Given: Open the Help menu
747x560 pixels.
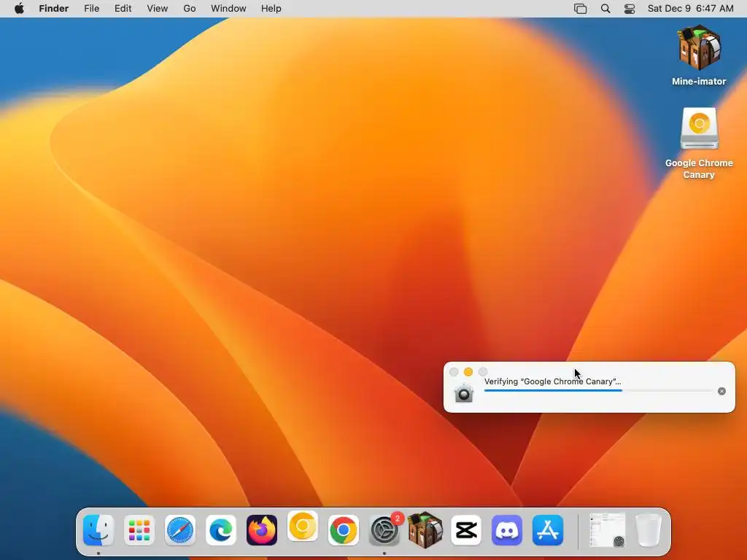Looking at the screenshot, I should click(271, 9).
